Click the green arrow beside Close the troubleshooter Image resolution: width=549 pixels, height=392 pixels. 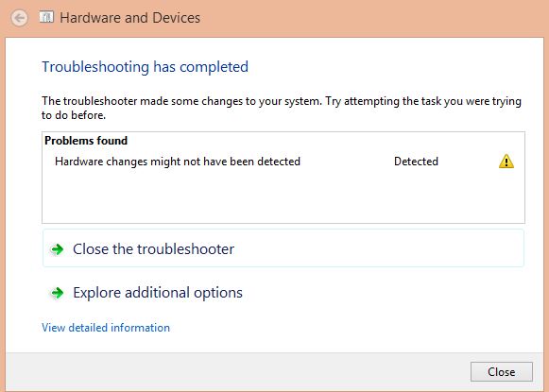57,249
